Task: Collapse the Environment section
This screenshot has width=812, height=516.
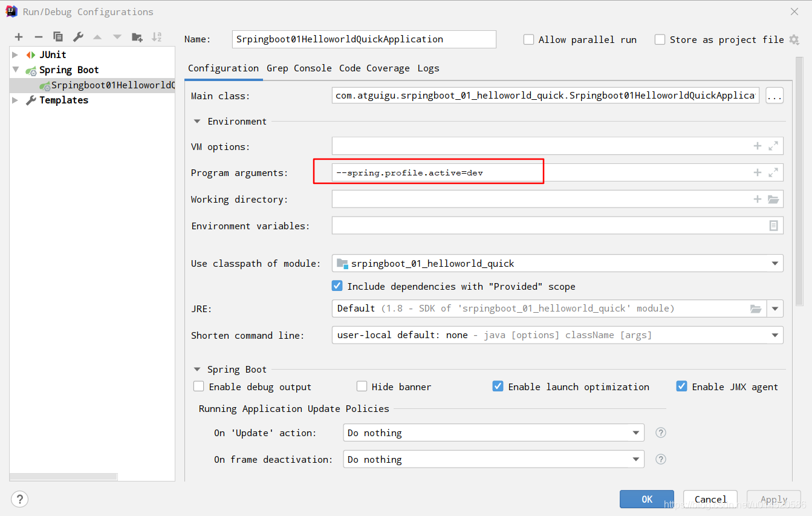Action: (x=197, y=121)
